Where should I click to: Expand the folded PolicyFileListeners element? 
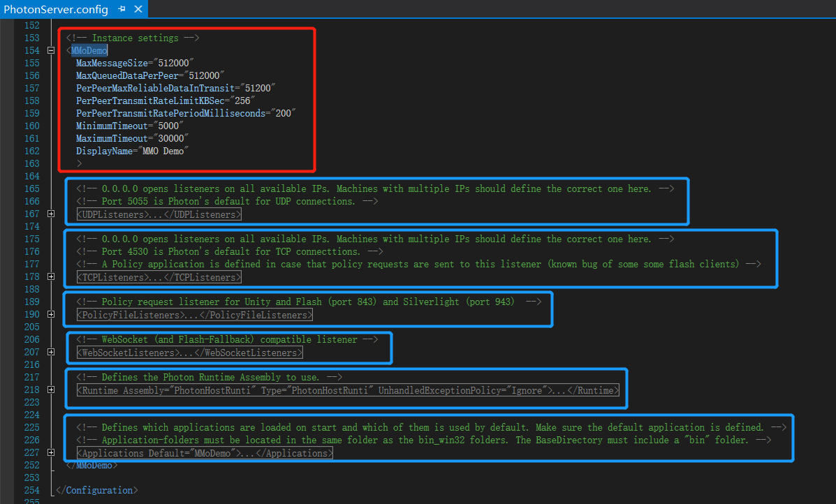[50, 314]
